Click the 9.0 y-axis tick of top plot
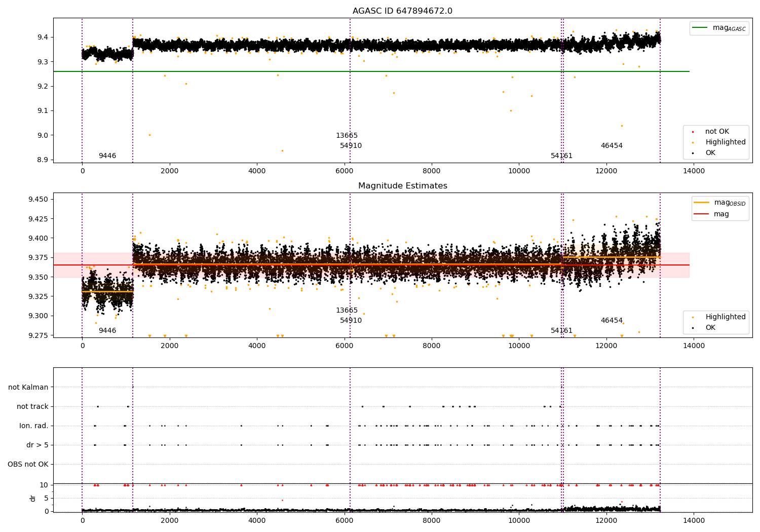Image resolution: width=760 pixels, height=532 pixels. (x=42, y=135)
